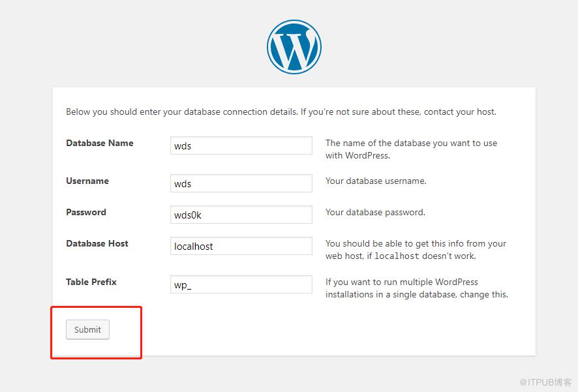Click the Table Prefix label
Viewport: 578px width, 392px height.
(91, 282)
